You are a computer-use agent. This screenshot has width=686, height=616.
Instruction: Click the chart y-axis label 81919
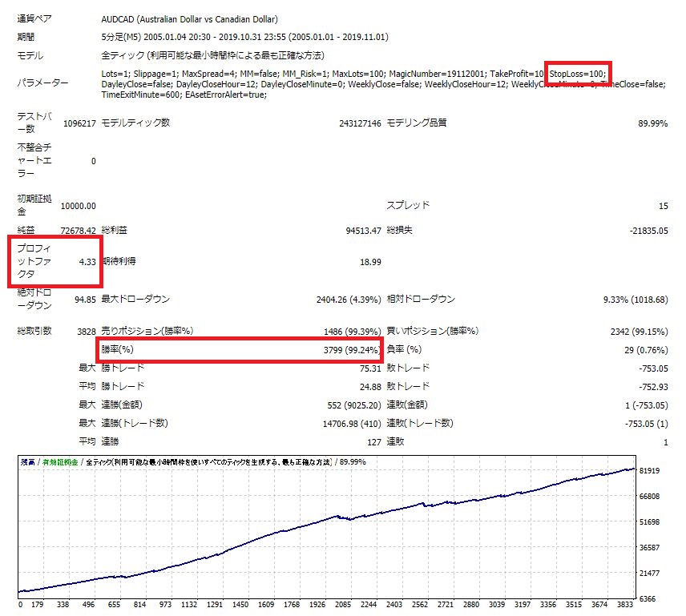pos(649,470)
